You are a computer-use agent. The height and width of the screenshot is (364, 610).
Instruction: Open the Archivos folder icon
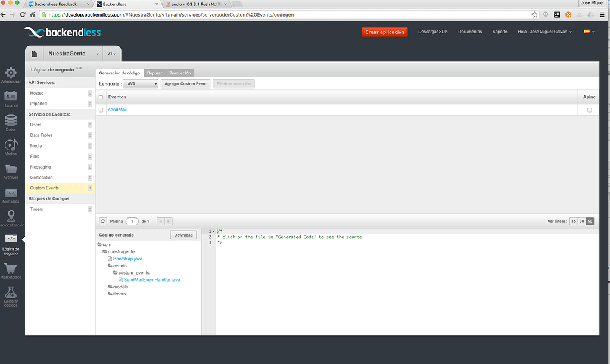[x=11, y=169]
